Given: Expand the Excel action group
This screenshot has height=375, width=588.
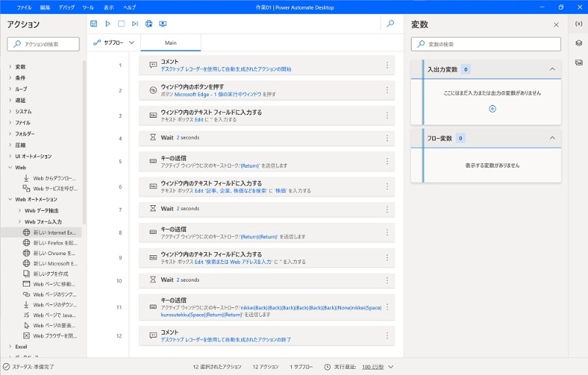Looking at the screenshot, I should (21, 346).
